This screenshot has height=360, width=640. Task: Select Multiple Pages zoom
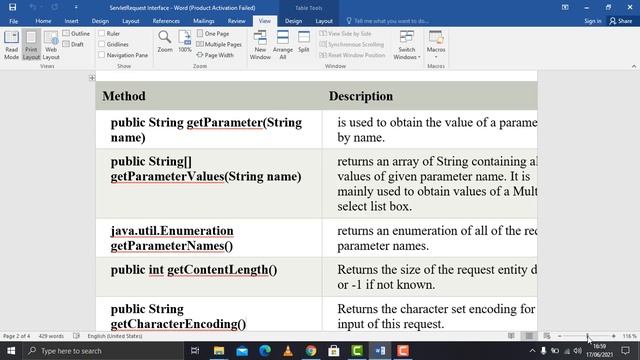point(219,44)
